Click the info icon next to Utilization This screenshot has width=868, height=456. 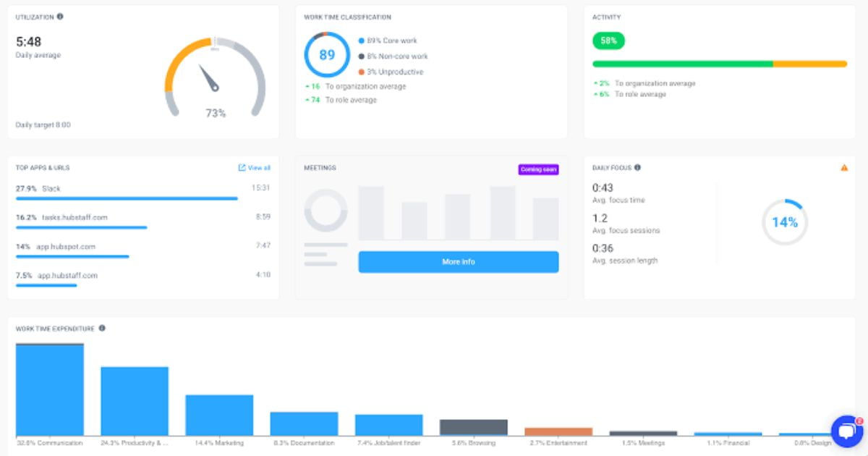tap(59, 17)
